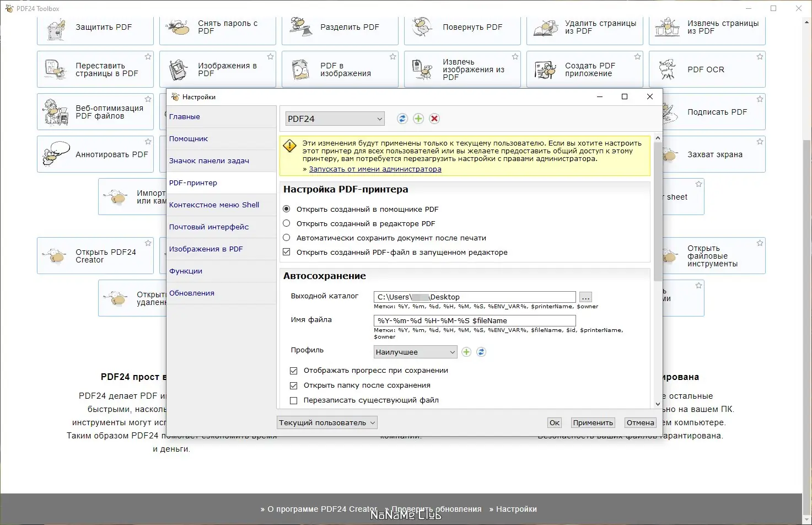Open the Изображения в PDF toolbox tile
The height and width of the screenshot is (525, 812).
click(x=218, y=69)
